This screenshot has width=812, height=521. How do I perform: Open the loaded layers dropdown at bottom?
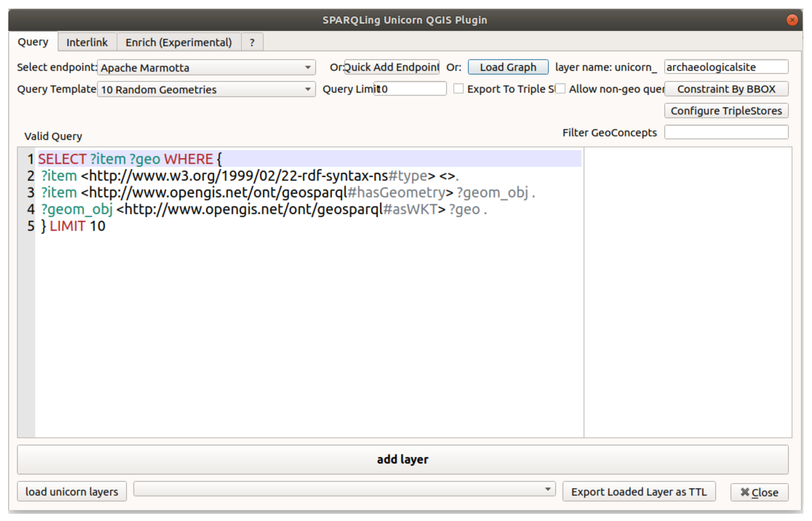[x=344, y=489]
